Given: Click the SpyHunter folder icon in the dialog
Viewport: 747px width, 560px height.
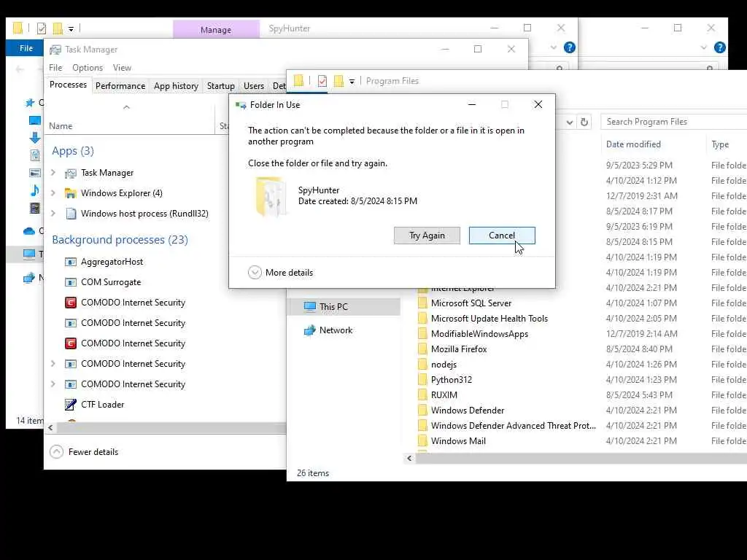Looking at the screenshot, I should point(271,195).
